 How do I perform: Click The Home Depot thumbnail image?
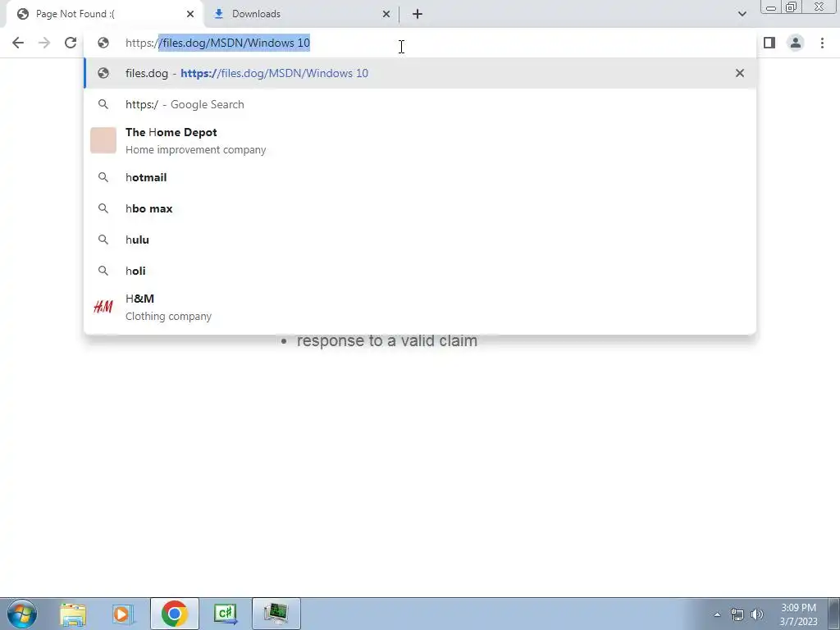(103, 140)
